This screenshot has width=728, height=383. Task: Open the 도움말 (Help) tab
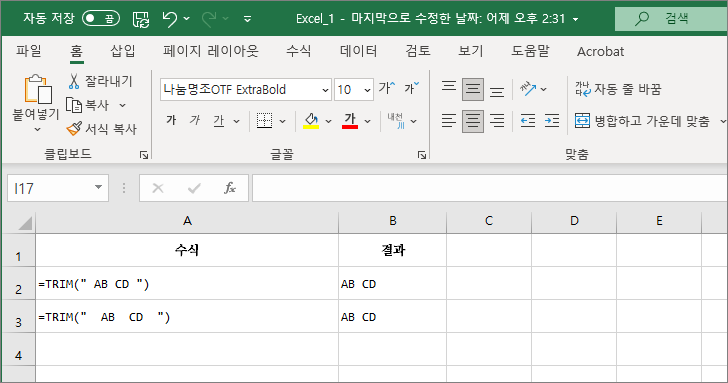point(530,51)
